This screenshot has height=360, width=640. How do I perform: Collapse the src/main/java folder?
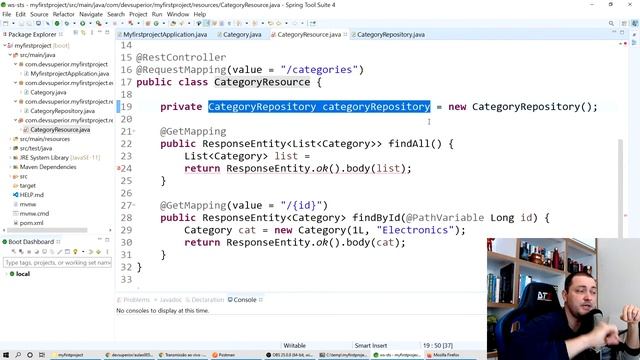pos(10,55)
